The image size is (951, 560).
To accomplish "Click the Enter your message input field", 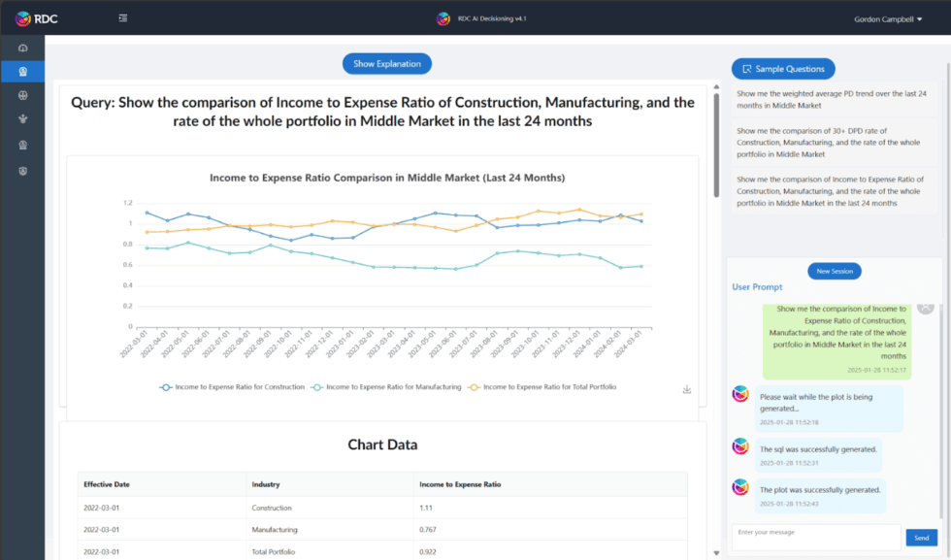I will (x=815, y=537).
